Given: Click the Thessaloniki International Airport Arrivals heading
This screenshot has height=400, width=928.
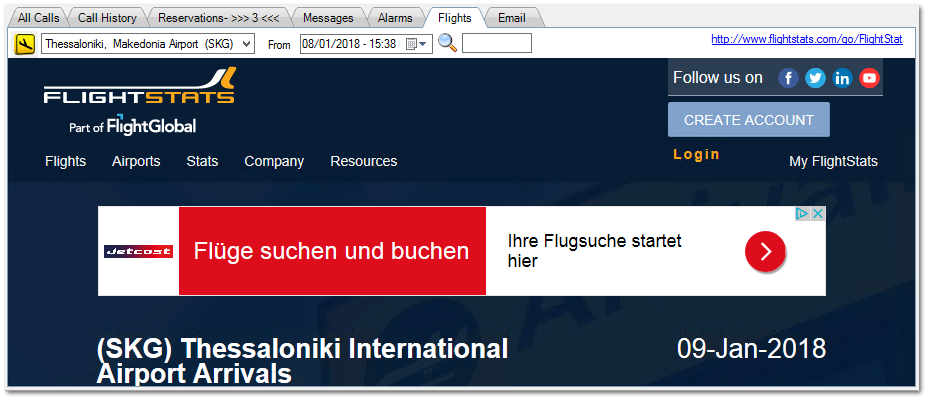Looking at the screenshot, I should pyautogui.click(x=302, y=361).
